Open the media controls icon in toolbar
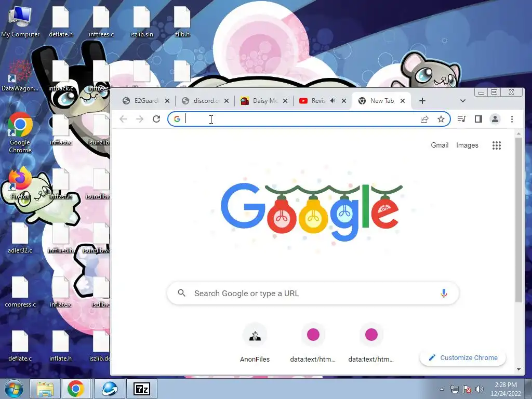This screenshot has width=532, height=399. tap(461, 119)
